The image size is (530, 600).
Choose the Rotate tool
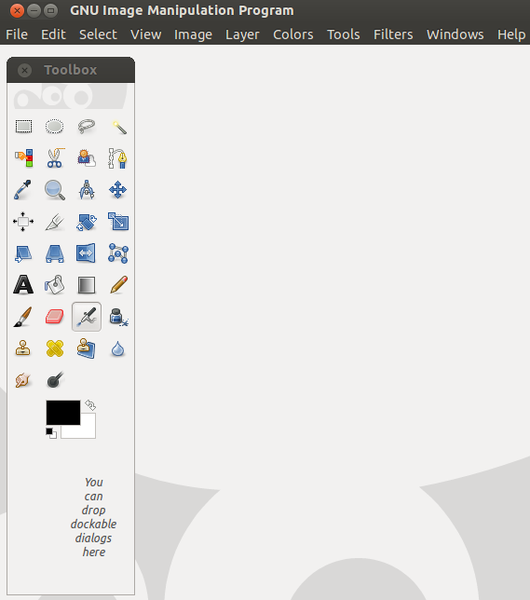coord(86,222)
